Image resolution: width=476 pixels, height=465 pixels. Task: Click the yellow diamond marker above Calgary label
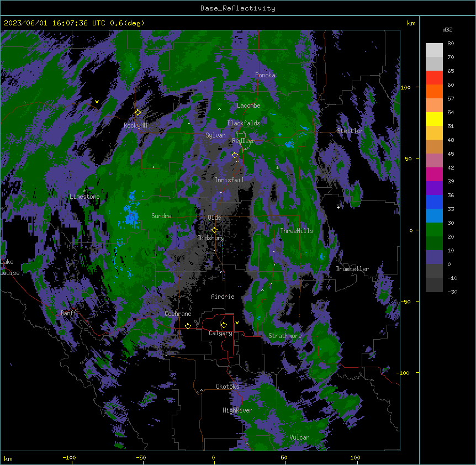224,325
